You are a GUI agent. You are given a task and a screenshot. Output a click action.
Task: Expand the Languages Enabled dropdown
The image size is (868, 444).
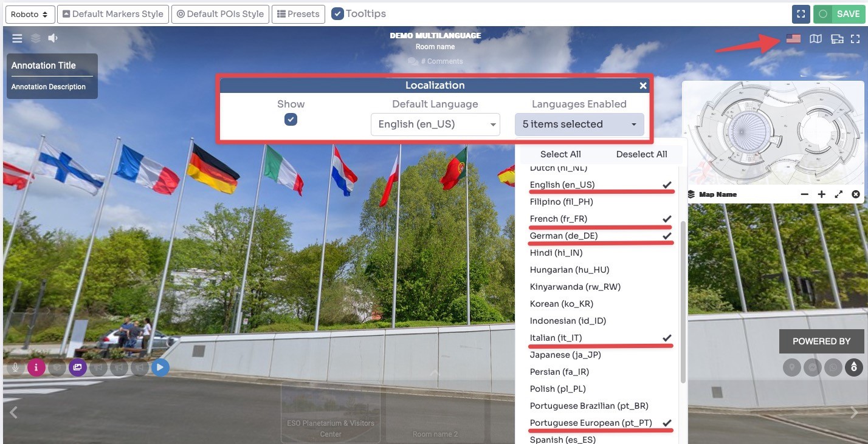[x=579, y=124]
